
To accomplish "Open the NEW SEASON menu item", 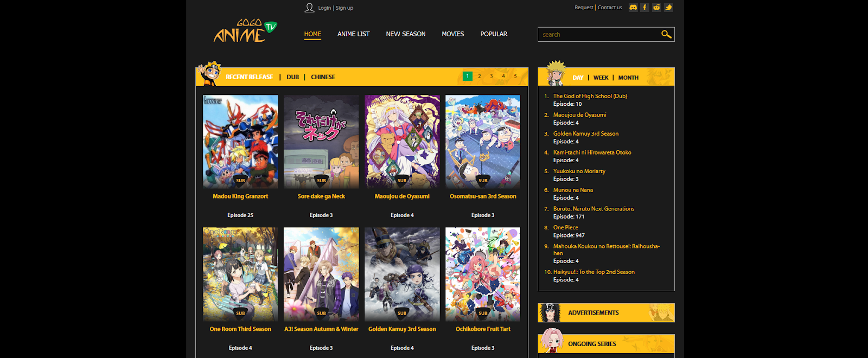I will coord(406,34).
